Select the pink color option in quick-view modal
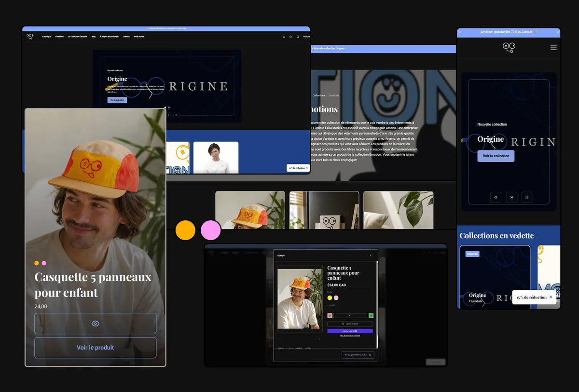This screenshot has height=392, width=579. (x=336, y=297)
